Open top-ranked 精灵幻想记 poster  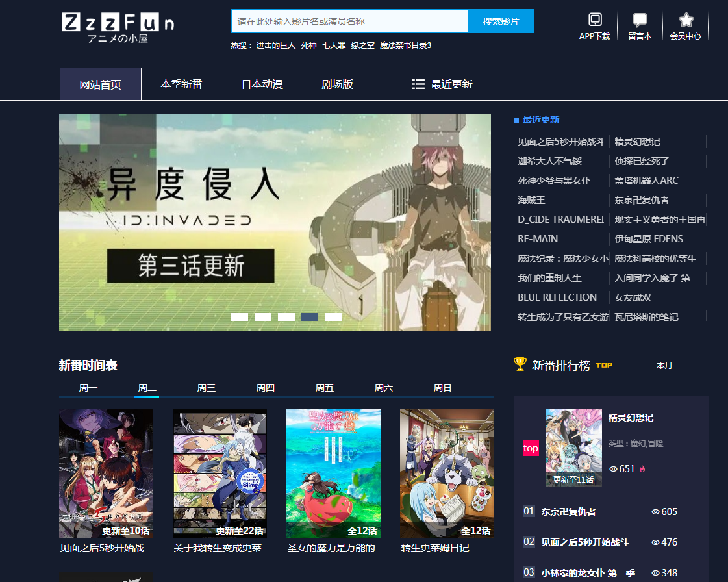tap(573, 448)
